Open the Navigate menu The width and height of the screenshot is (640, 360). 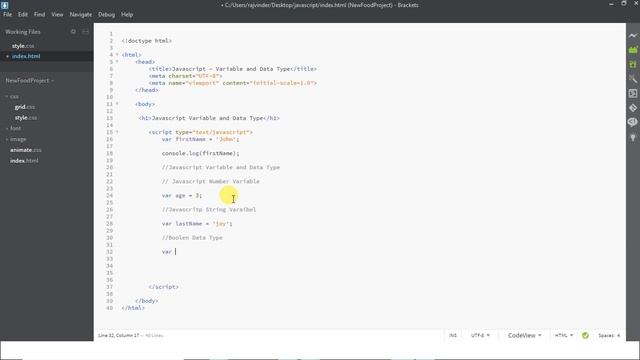(x=81, y=14)
